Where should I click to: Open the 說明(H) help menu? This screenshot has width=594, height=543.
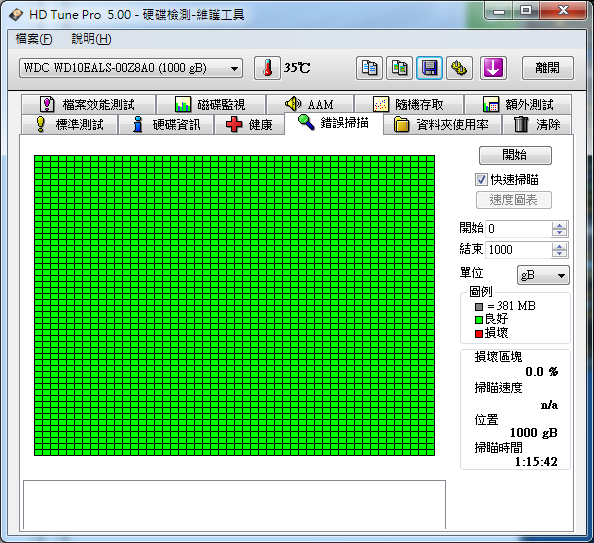pyautogui.click(x=91, y=39)
